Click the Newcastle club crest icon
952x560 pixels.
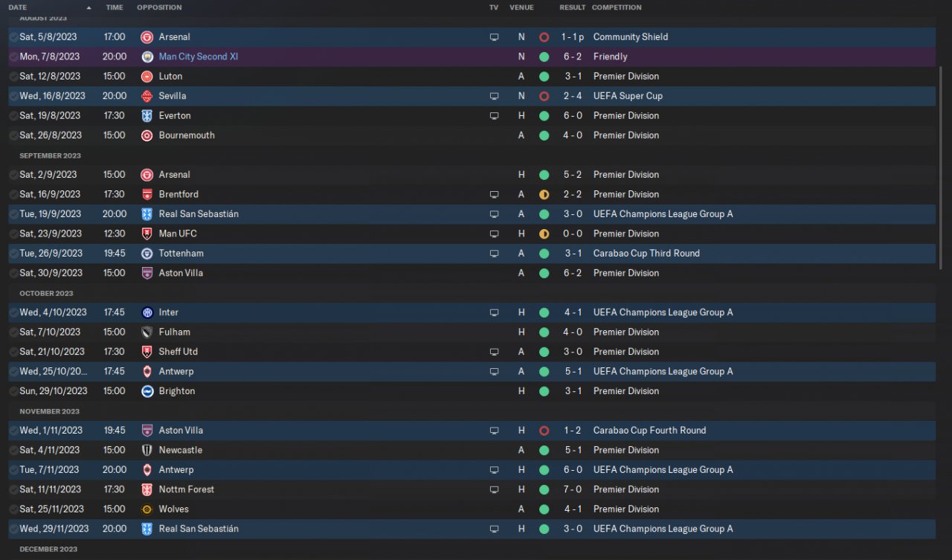(147, 450)
